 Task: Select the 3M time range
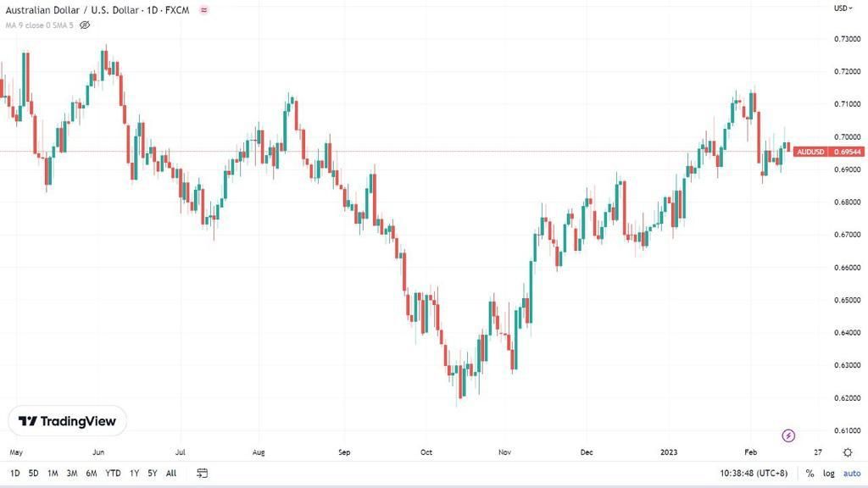click(72, 473)
